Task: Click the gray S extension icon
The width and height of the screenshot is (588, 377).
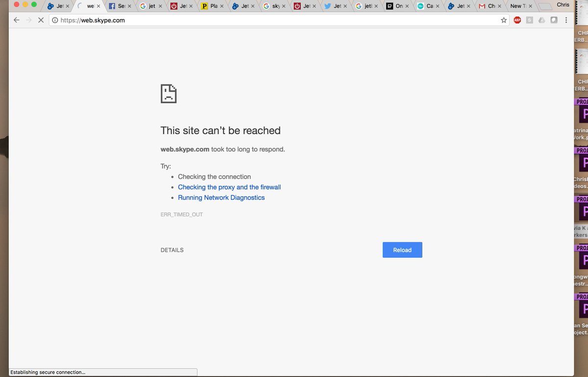Action: 530,20
